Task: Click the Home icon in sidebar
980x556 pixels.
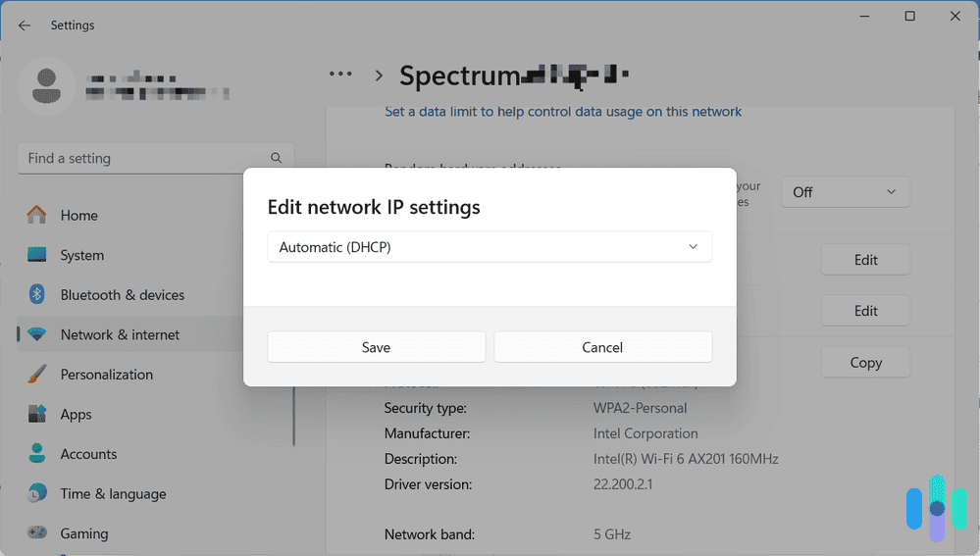Action: 37,215
